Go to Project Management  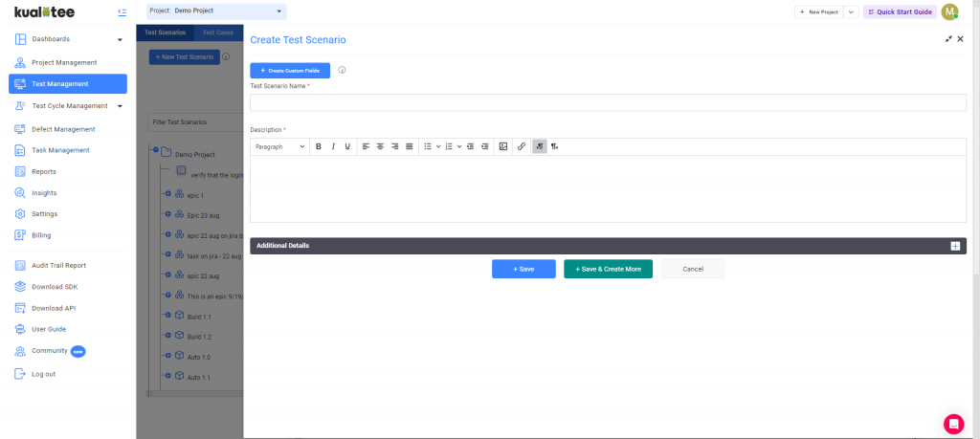(64, 62)
